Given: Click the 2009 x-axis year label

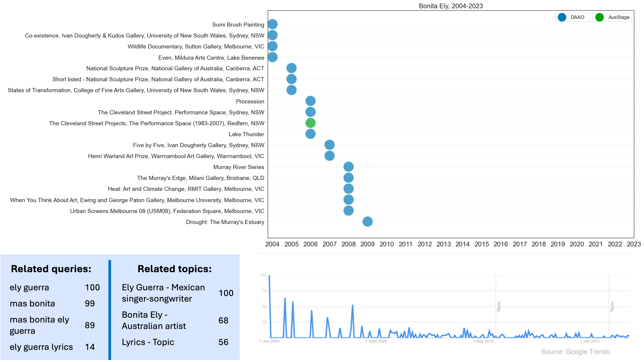Looking at the screenshot, I should click(367, 244).
